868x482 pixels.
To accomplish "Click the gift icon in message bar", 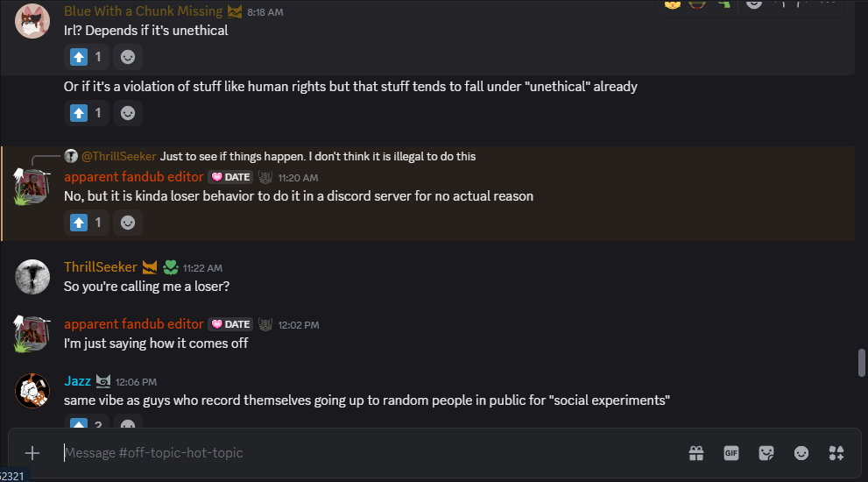I will 696,453.
